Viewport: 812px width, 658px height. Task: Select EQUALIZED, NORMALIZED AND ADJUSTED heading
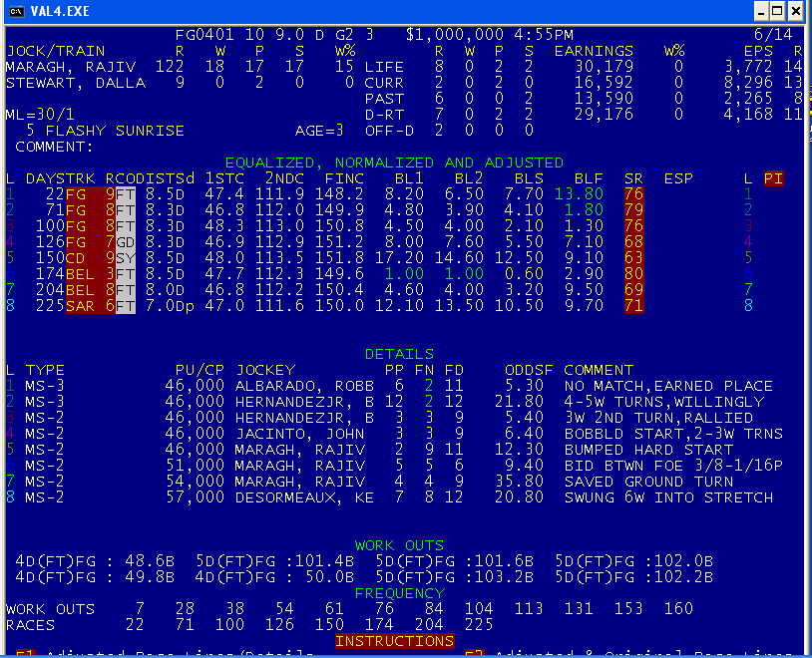pyautogui.click(x=395, y=163)
